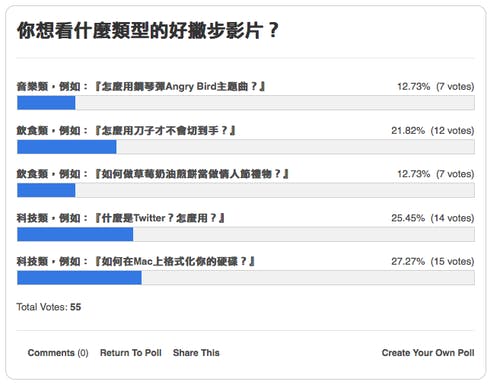Viewport: 500px width, 391px height.
Task: Click the gray unfilled part of Twitter bar
Action: click(x=304, y=234)
